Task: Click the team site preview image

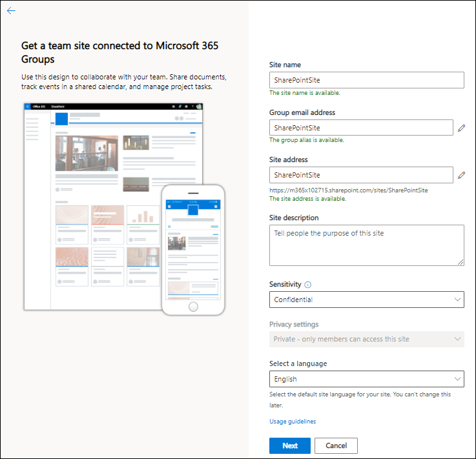Action: pyautogui.click(x=124, y=209)
